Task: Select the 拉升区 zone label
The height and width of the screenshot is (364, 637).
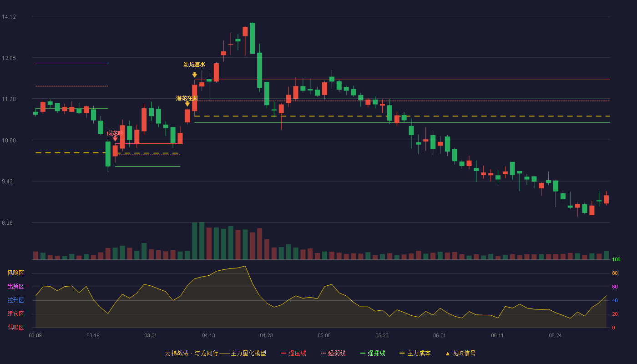Action: point(15,300)
